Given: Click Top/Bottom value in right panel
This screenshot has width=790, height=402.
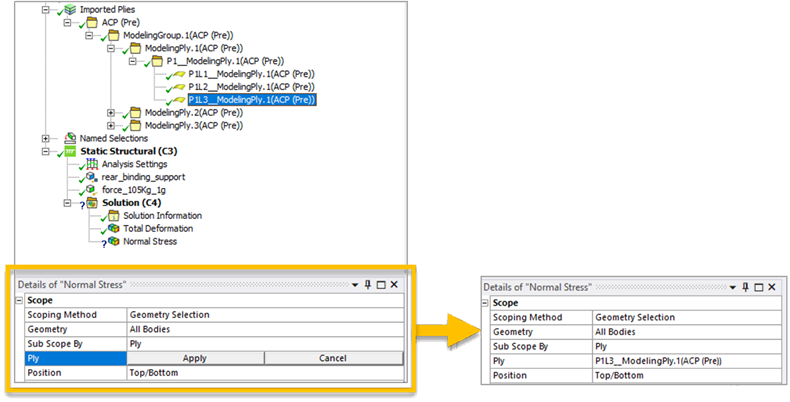Looking at the screenshot, I should coord(619,375).
